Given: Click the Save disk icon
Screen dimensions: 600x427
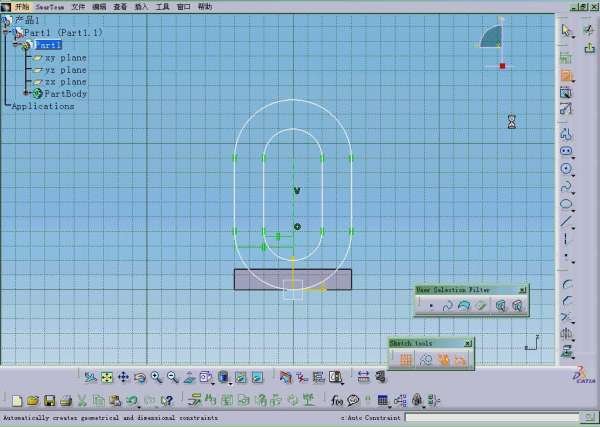Looking at the screenshot, I should click(49, 401).
